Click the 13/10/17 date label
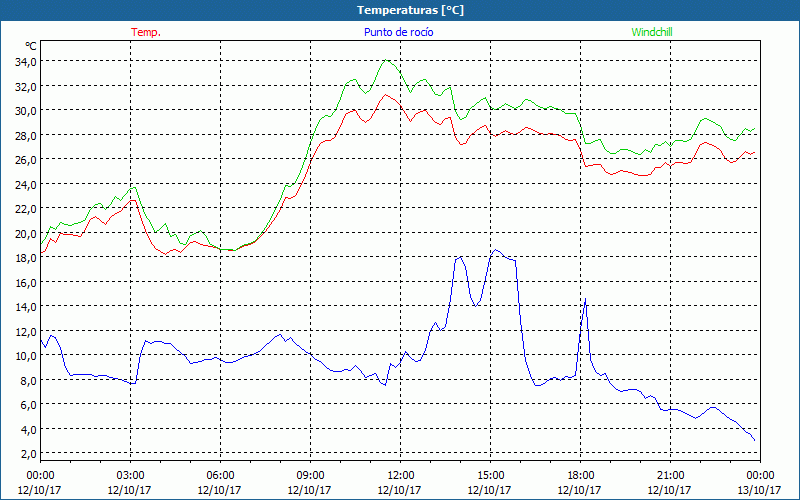 [759, 490]
